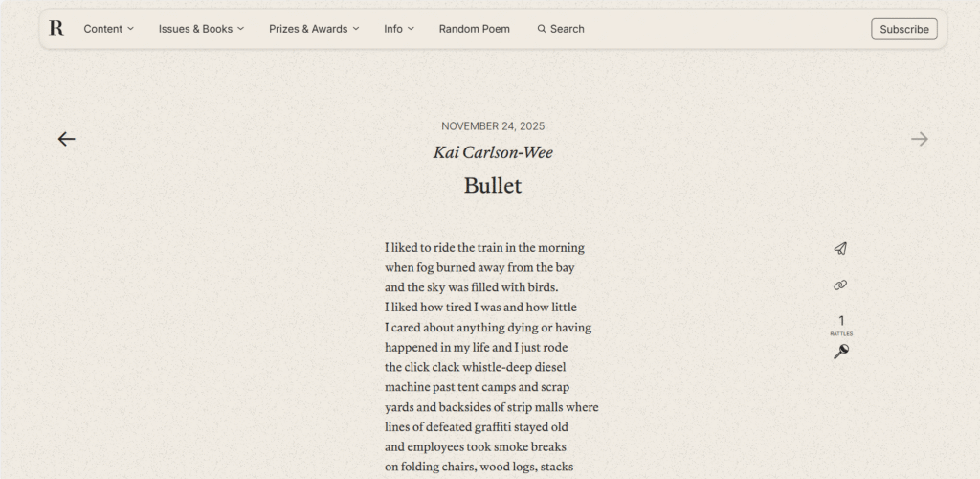Share poem via paper plane icon

point(840,248)
